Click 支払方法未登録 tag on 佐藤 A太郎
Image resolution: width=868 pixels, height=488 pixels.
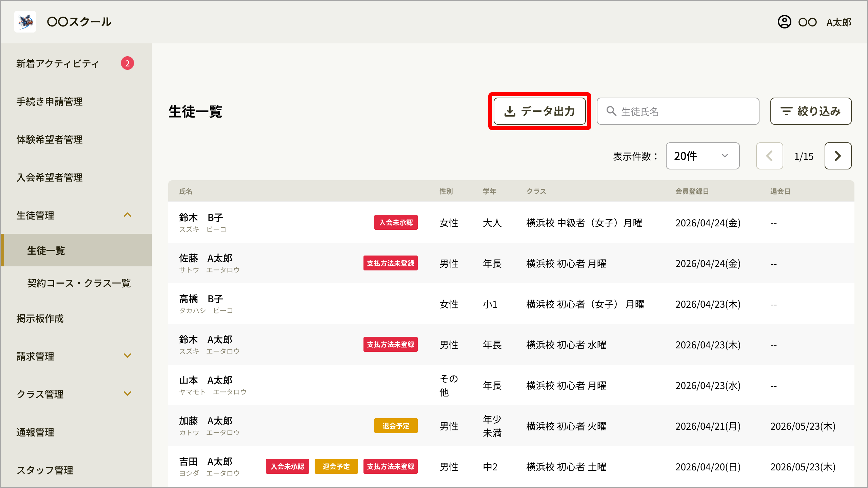click(x=390, y=263)
